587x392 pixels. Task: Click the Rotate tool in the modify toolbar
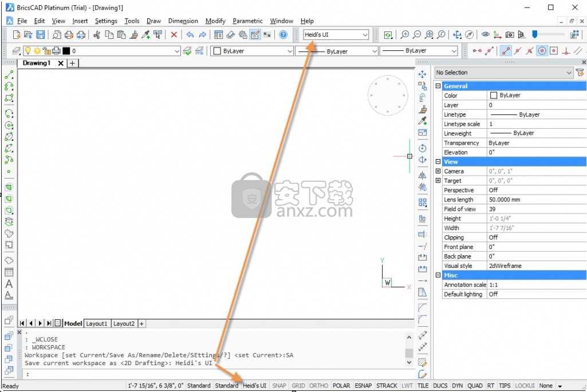(422, 148)
